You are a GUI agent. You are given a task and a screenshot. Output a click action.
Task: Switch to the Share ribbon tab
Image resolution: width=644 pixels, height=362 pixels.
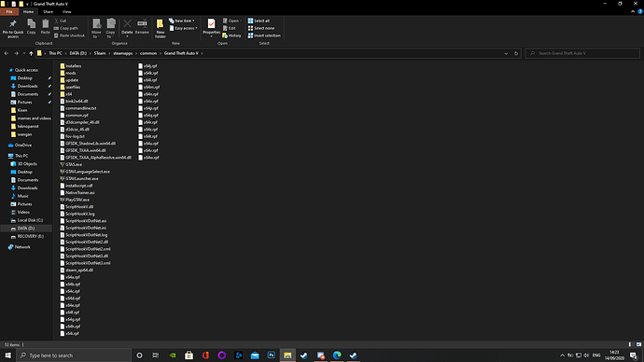pyautogui.click(x=48, y=12)
